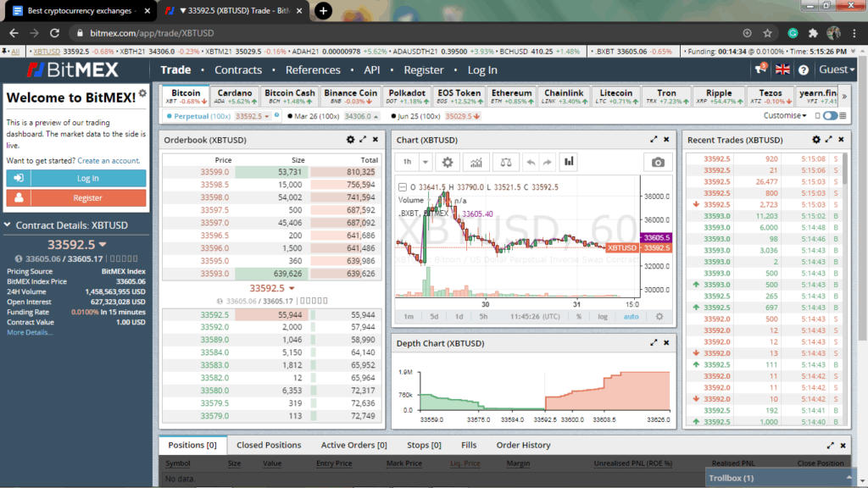Viewport: 868px width, 488px height.
Task: Click the Recent Trades scrollbar
Action: 845,169
